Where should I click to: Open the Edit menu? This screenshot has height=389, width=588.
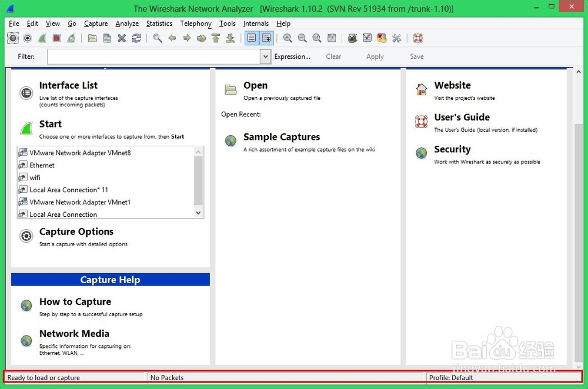coord(32,24)
